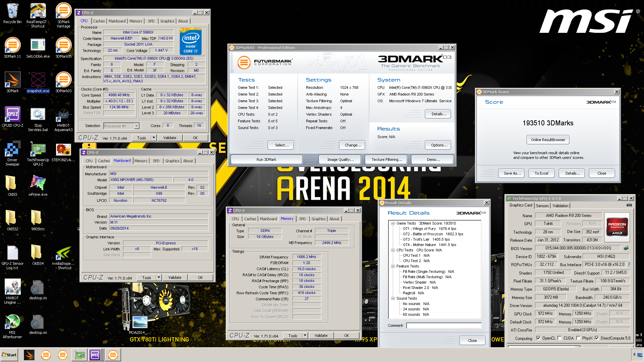
Task: Switch to Caches tab in top CPU-Z window
Action: (x=99, y=21)
